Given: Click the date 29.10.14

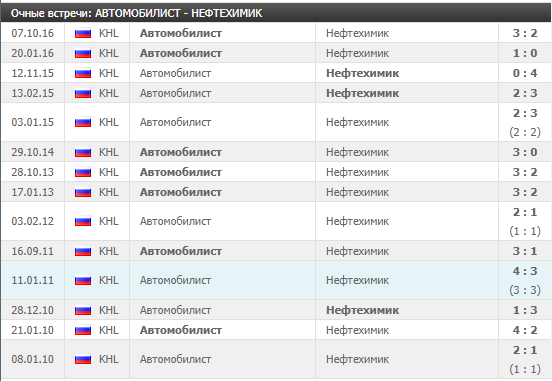Looking at the screenshot, I should click(32, 152).
